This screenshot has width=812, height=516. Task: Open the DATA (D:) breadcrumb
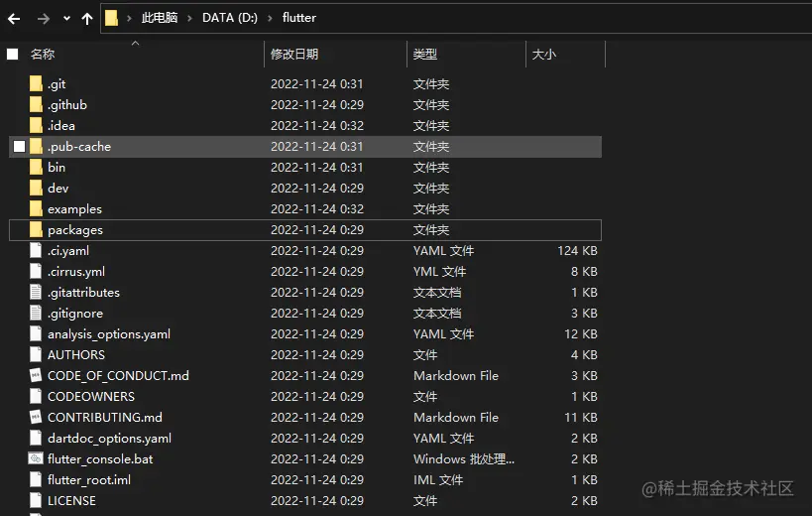[x=230, y=18]
